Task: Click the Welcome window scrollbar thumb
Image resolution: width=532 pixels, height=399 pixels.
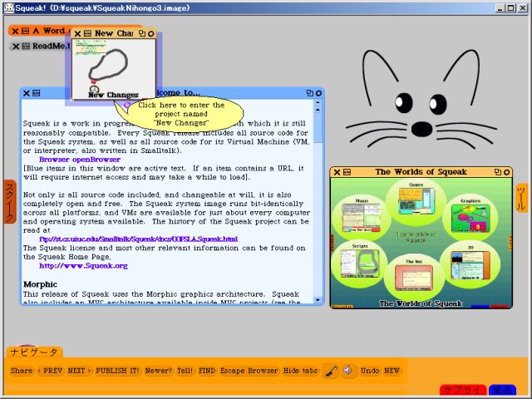Action: point(318,128)
